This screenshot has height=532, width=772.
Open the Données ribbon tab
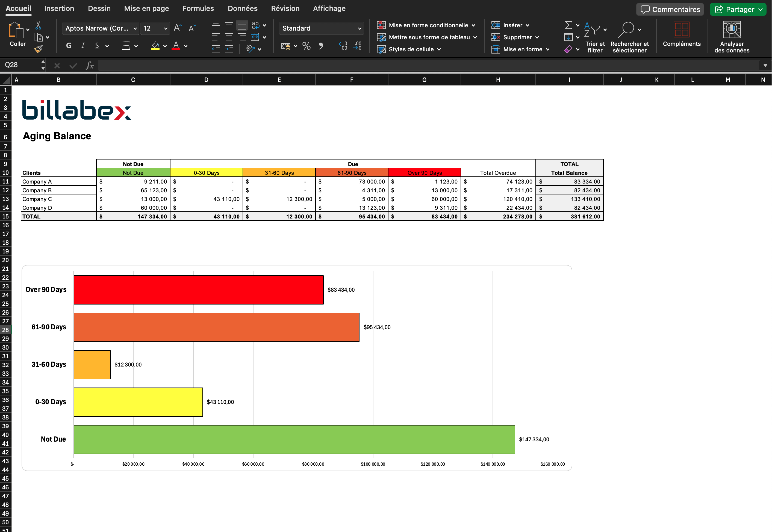[x=242, y=8]
